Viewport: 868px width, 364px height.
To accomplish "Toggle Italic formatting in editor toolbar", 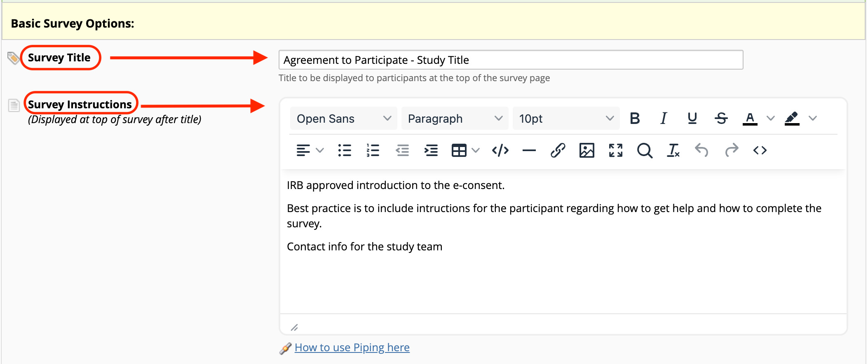I will [664, 119].
